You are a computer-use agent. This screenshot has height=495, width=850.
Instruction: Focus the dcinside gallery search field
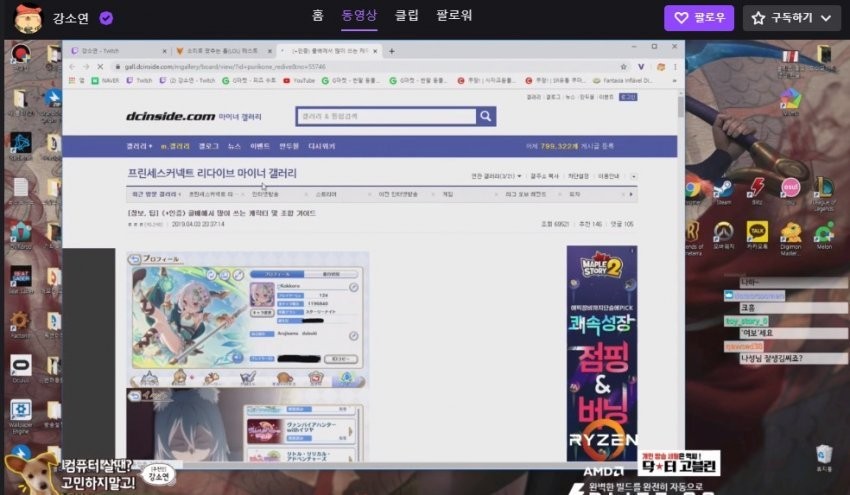(387, 116)
